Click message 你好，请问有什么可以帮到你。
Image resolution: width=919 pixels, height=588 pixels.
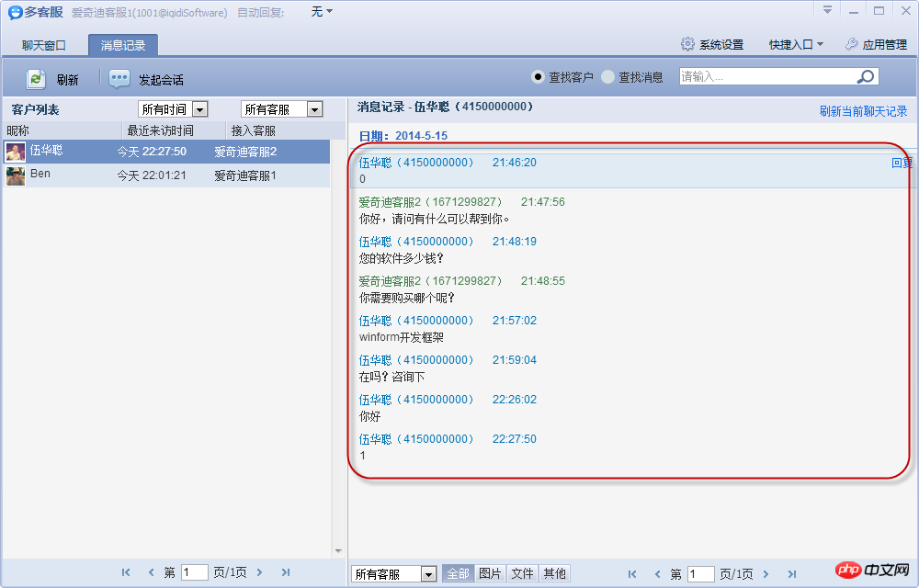pyautogui.click(x=435, y=219)
